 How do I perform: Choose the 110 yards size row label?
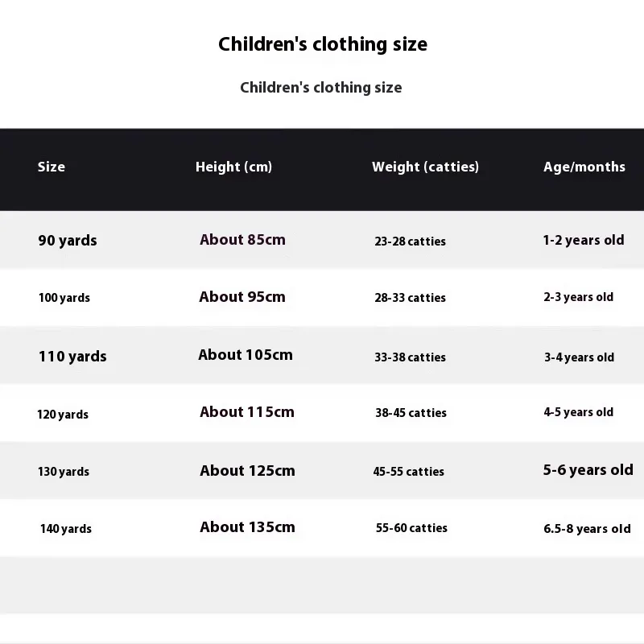pyautogui.click(x=72, y=357)
